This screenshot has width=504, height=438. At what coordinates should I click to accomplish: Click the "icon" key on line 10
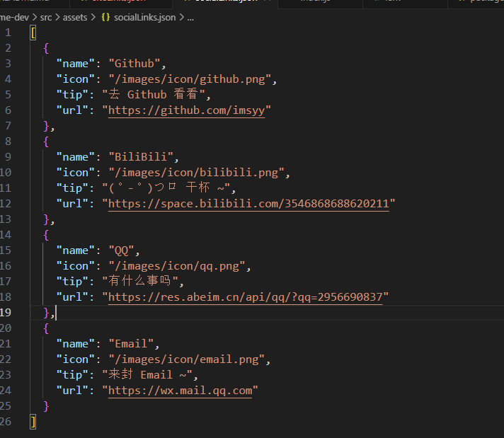click(x=76, y=173)
